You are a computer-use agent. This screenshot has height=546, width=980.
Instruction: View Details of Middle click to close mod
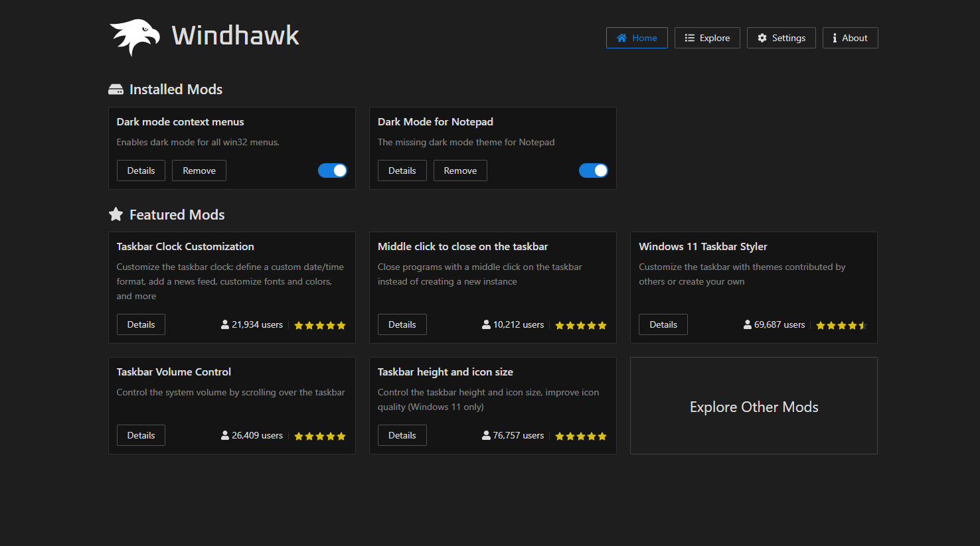(402, 324)
